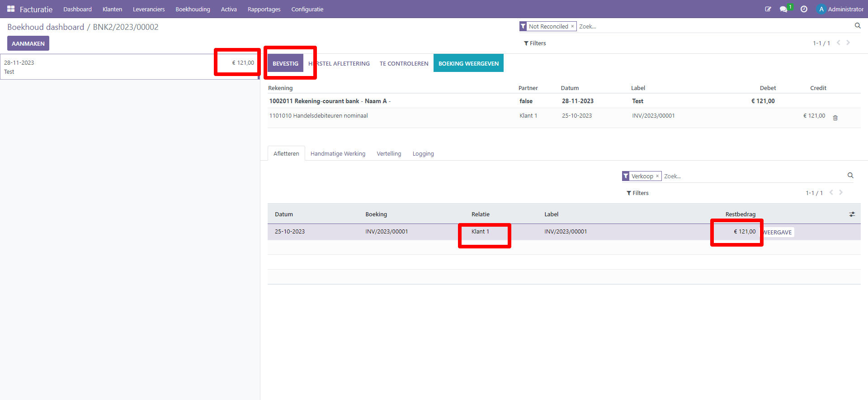Remove the Verkoop filter tag
The width and height of the screenshot is (868, 400).
click(657, 176)
